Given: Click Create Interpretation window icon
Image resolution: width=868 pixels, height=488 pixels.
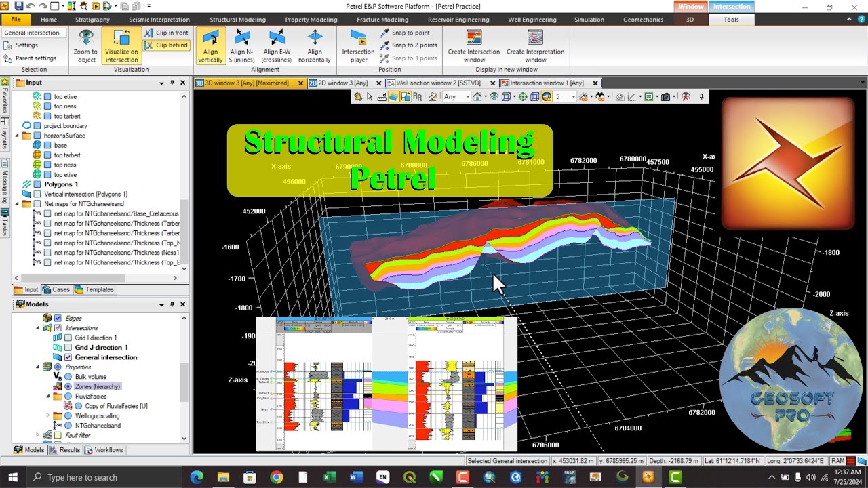Looking at the screenshot, I should pos(535,37).
